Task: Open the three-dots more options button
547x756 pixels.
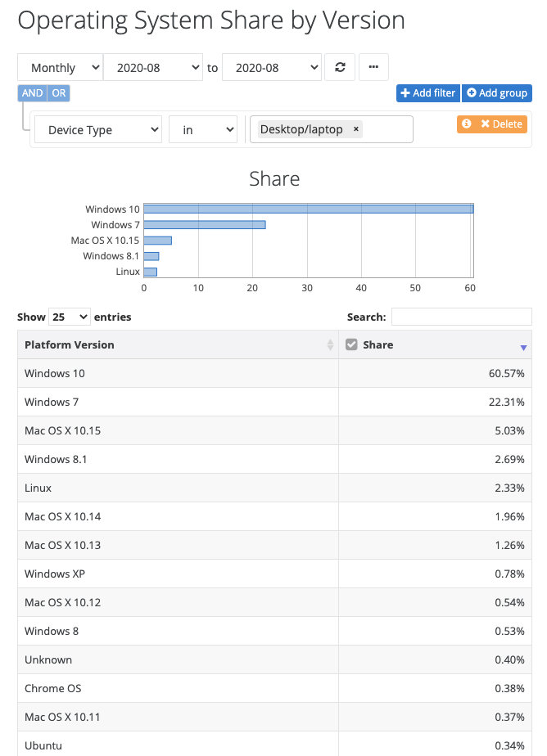Action: [373, 67]
